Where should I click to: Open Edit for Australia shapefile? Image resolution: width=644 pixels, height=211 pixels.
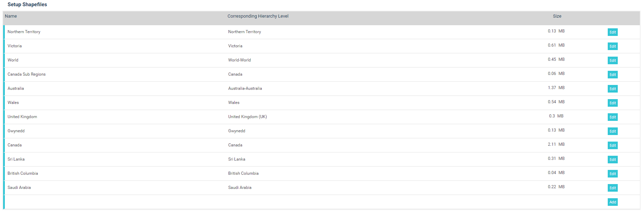(x=613, y=89)
